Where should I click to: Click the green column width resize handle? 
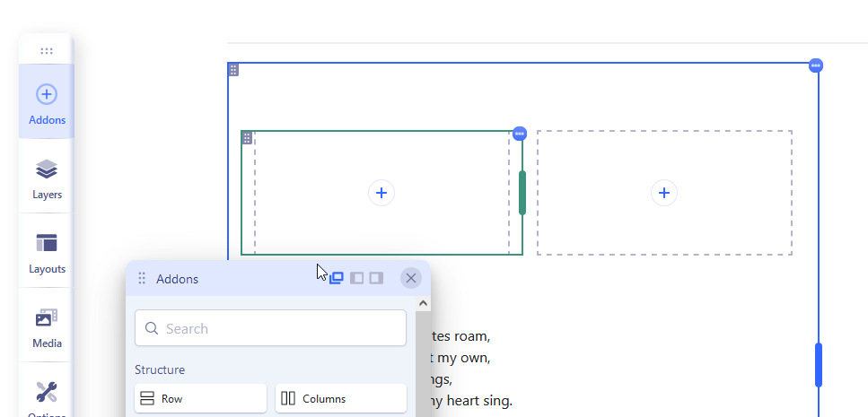522,193
